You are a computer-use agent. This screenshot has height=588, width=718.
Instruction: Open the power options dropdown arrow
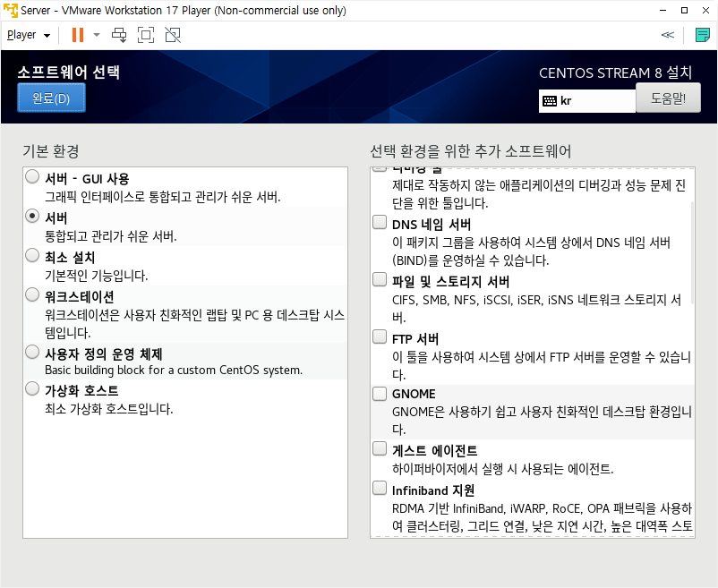pos(96,35)
